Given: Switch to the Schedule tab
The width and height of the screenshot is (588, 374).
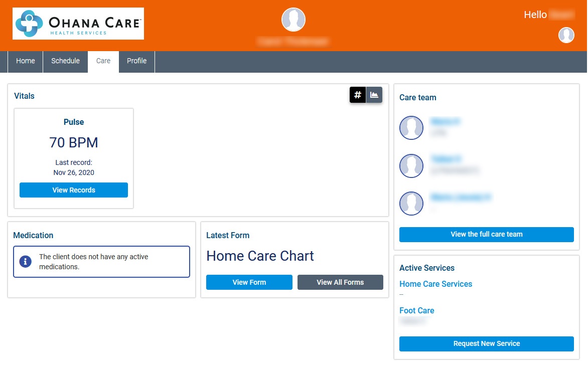Looking at the screenshot, I should coord(65,61).
